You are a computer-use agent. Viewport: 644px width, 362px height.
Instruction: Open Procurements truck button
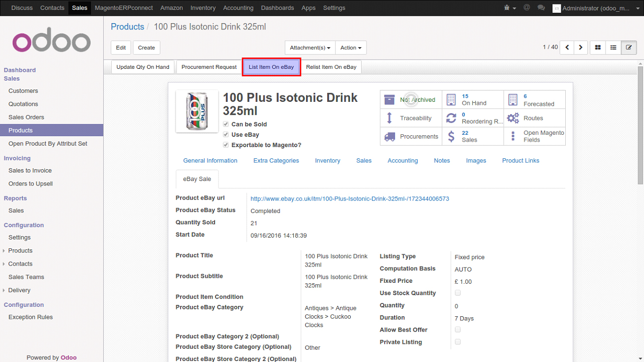click(x=411, y=136)
